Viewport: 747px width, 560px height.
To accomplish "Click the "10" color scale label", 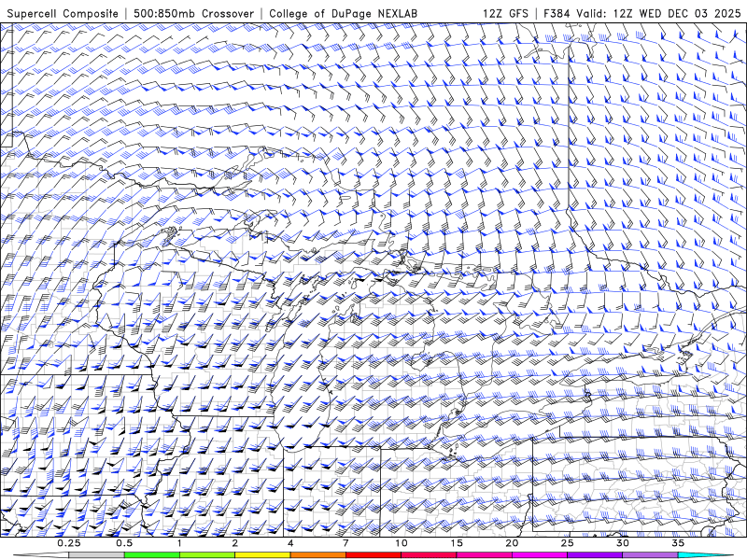I will tap(402, 543).
